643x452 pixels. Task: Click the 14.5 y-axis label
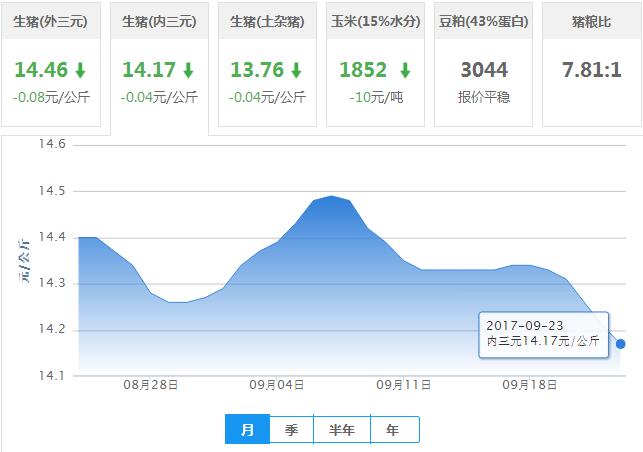coord(52,191)
